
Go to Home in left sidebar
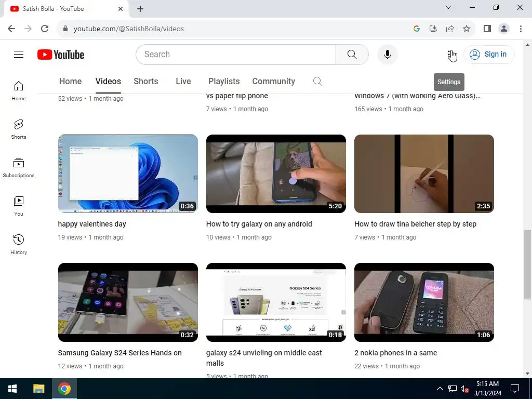pyautogui.click(x=19, y=91)
